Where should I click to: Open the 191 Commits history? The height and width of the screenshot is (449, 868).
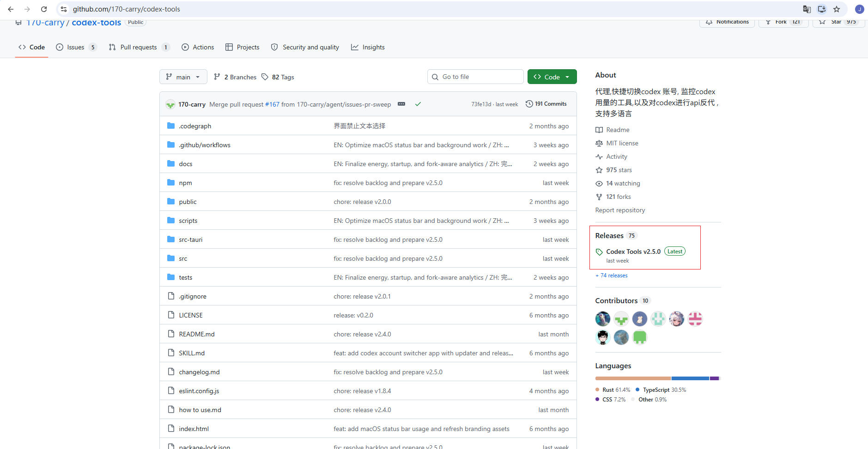(x=546, y=104)
